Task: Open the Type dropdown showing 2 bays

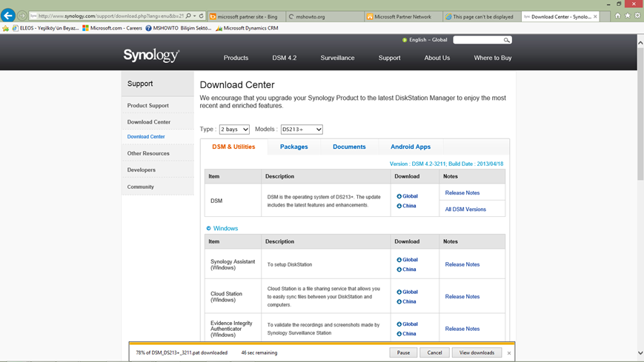Action: coord(234,130)
